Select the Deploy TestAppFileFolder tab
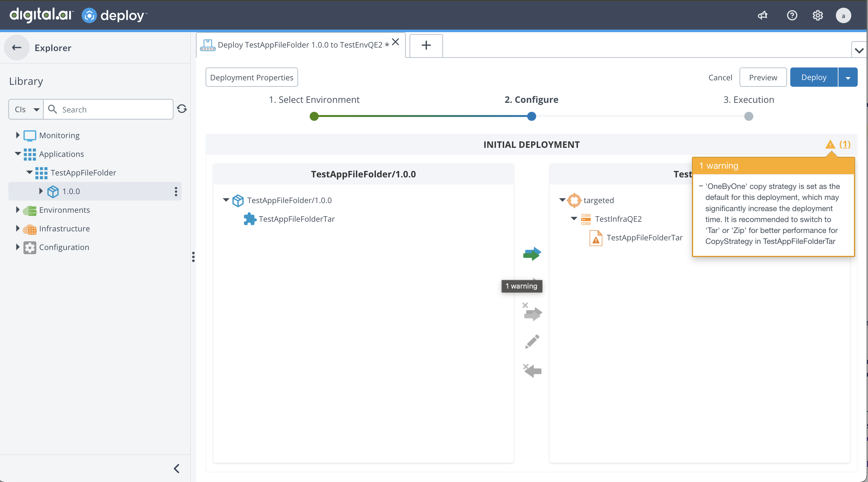 [300, 45]
